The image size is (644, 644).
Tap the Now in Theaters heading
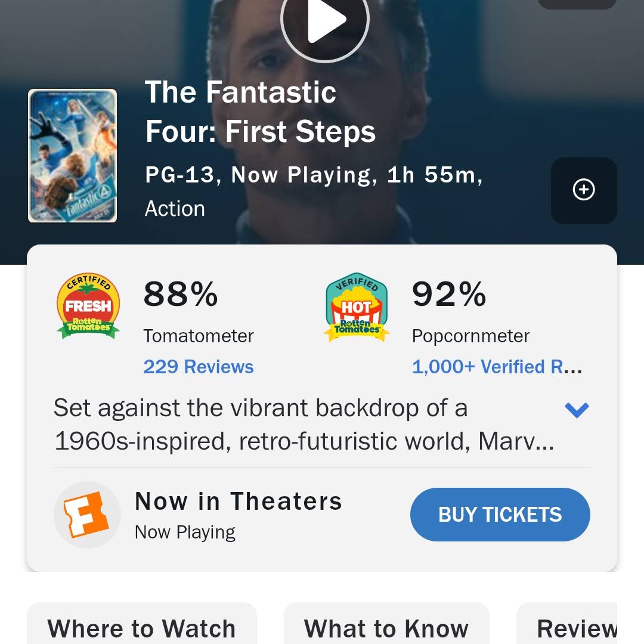pos(239,501)
